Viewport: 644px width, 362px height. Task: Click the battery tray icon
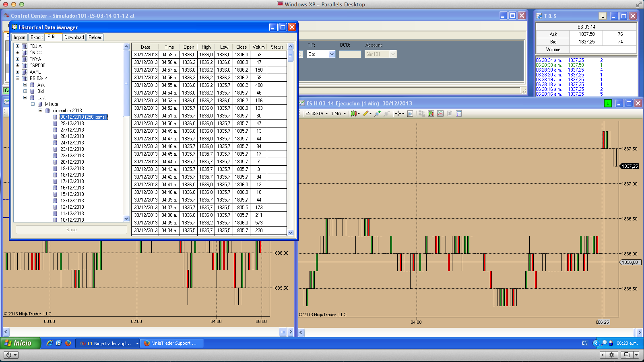pos(611,343)
